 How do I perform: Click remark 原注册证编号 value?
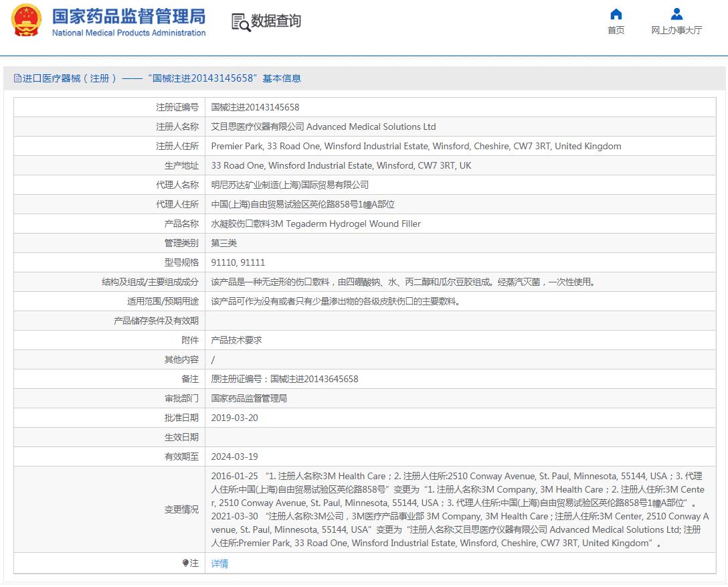(x=284, y=379)
